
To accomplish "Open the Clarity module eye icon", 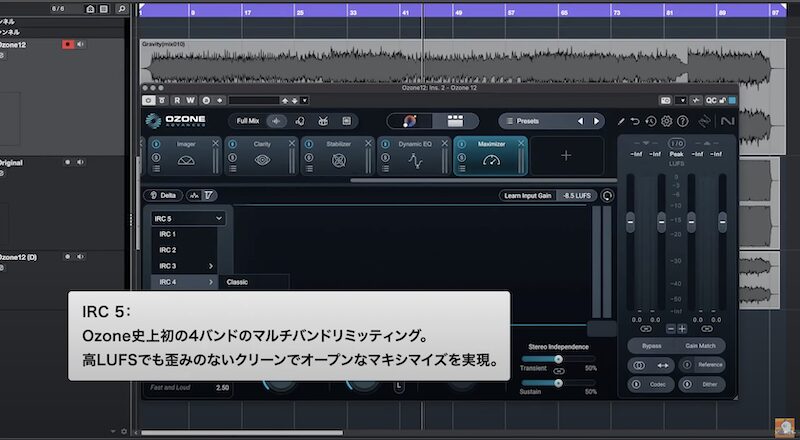I will click(x=262, y=161).
